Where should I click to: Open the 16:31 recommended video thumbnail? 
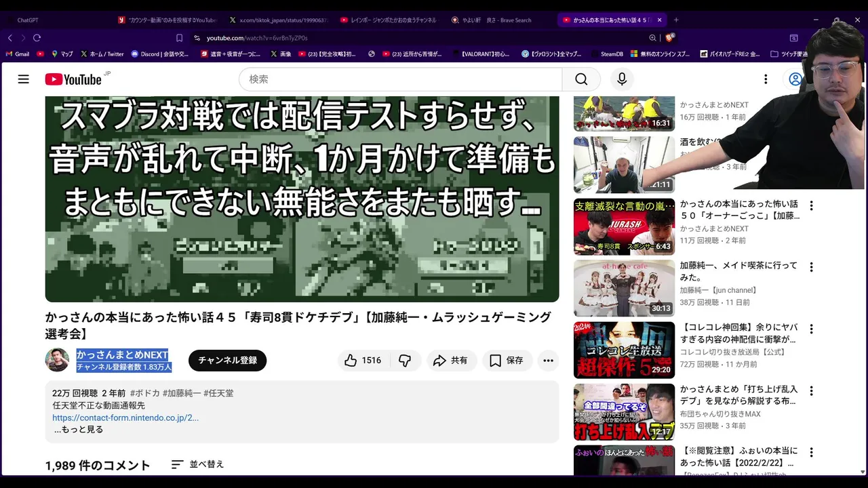[x=624, y=113]
